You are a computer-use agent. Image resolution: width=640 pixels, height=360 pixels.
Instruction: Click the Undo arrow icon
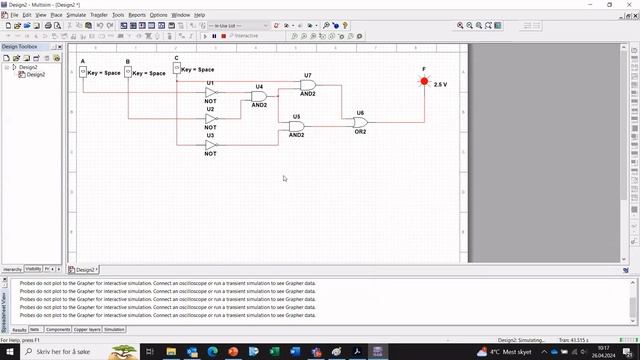[x=100, y=26]
